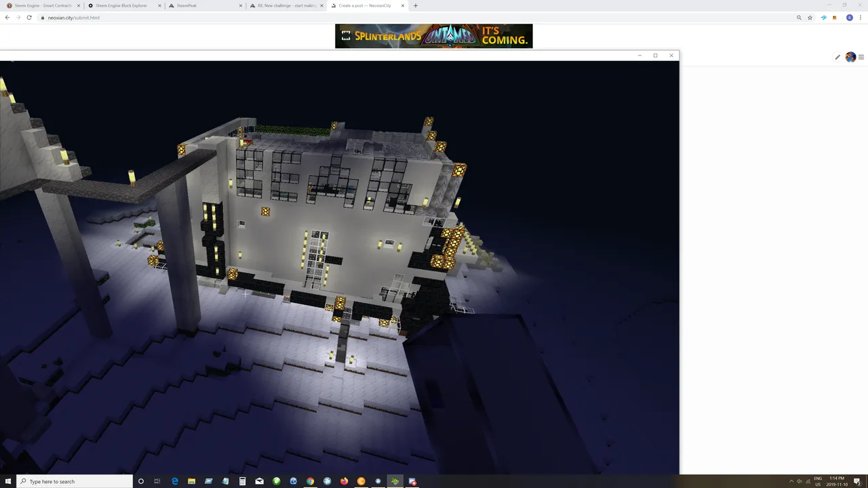Open Cortana from the taskbar
Image resolution: width=868 pixels, height=488 pixels.
tap(141, 481)
